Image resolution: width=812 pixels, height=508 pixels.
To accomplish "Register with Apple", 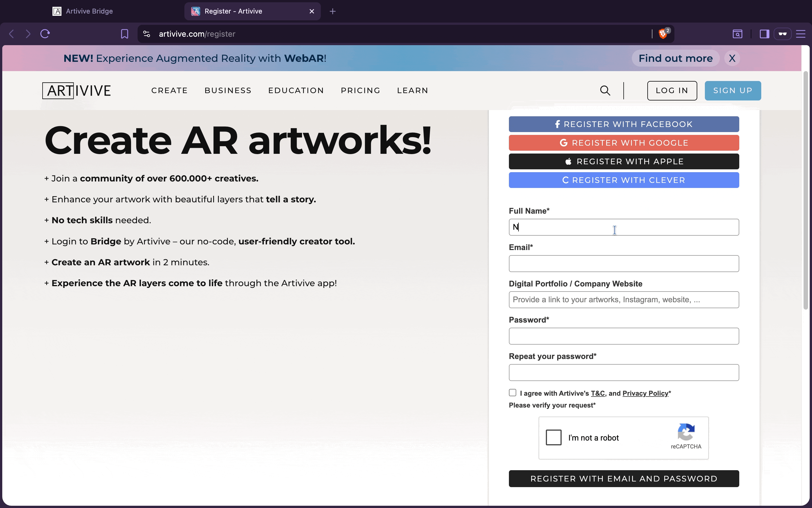I will click(624, 162).
